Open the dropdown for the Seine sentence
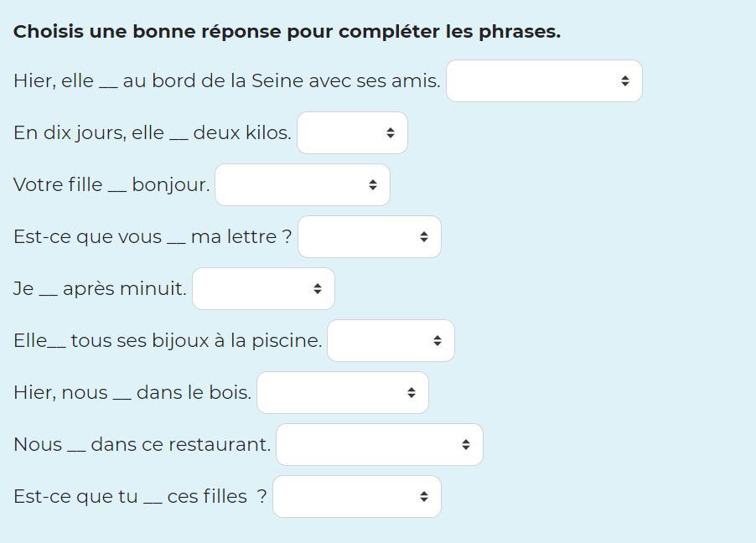The width and height of the screenshot is (756, 543). (543, 81)
